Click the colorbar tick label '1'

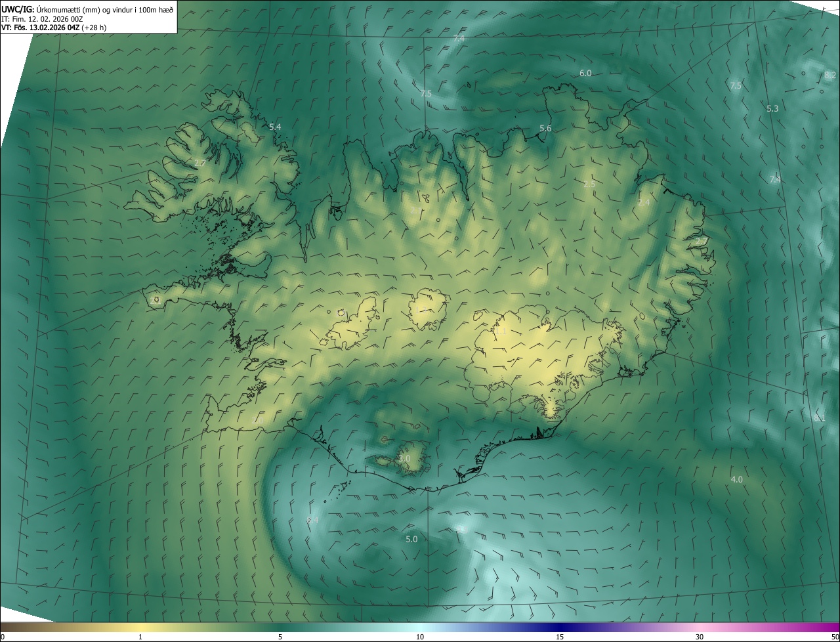[x=140, y=637]
